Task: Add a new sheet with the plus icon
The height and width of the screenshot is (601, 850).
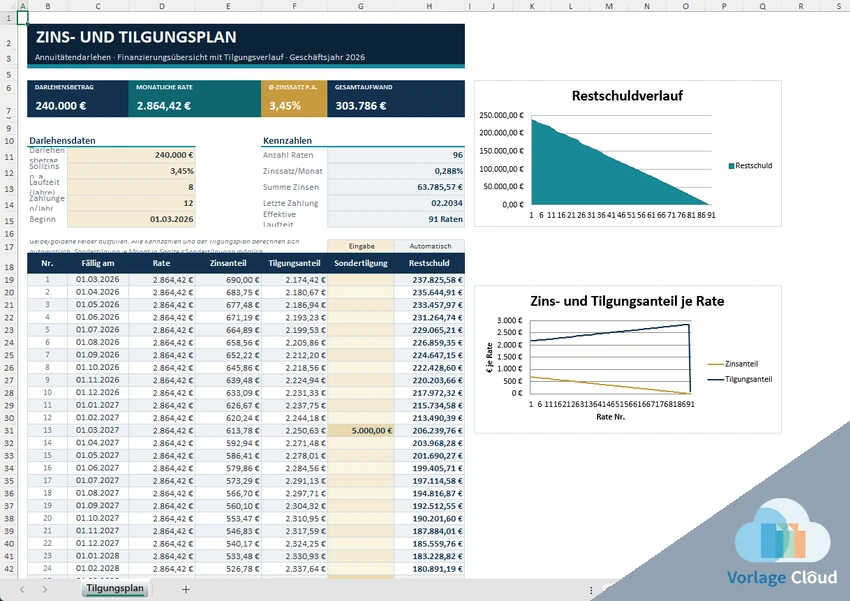Action: (186, 589)
